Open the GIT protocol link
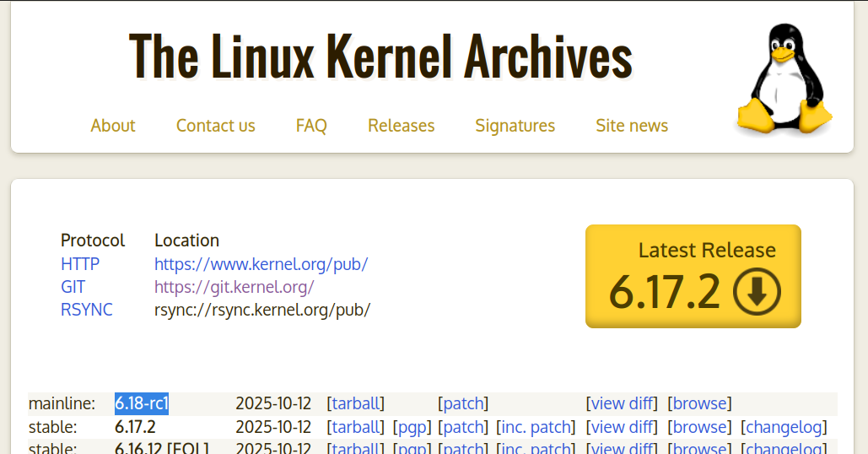This screenshot has height=454, width=868. [x=73, y=287]
